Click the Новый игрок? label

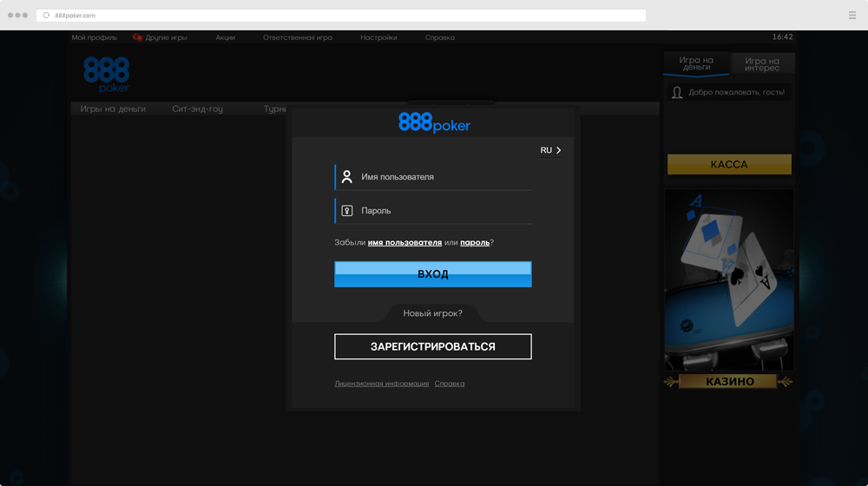click(432, 313)
